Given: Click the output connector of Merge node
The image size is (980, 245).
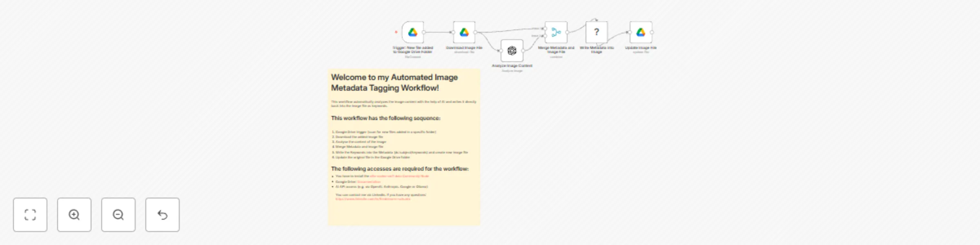Looking at the screenshot, I should pos(567,32).
